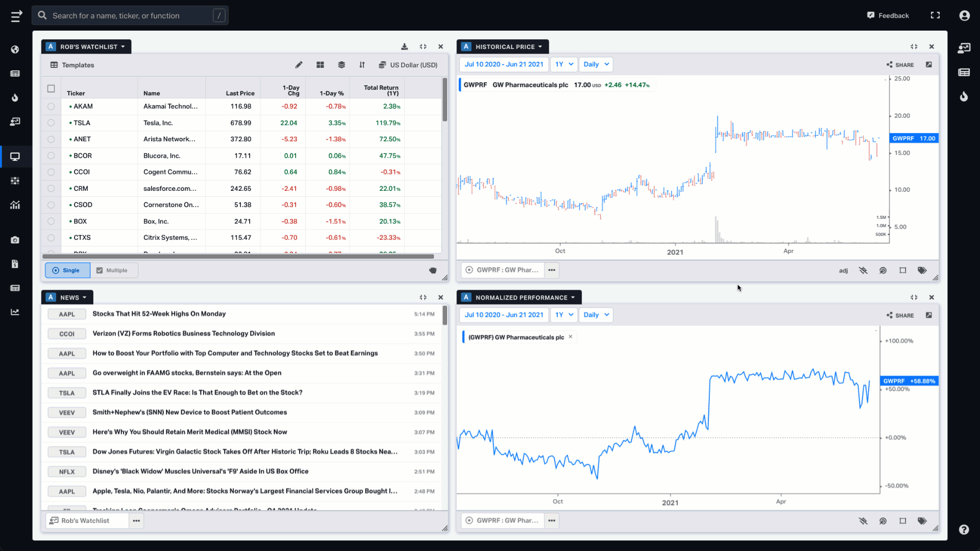This screenshot has width=980, height=551.
Task: Open the launchpad monitor icon in left sidebar
Action: [x=15, y=157]
